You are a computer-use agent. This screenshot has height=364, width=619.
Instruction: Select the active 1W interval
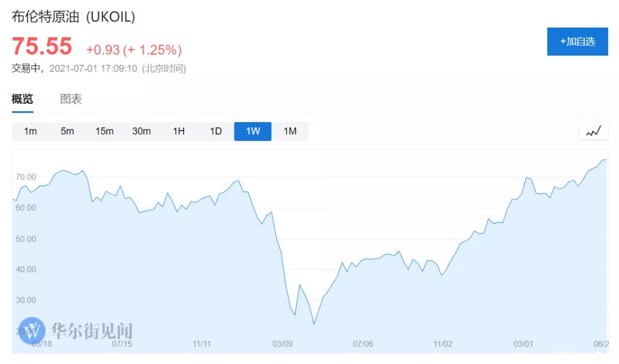(253, 131)
